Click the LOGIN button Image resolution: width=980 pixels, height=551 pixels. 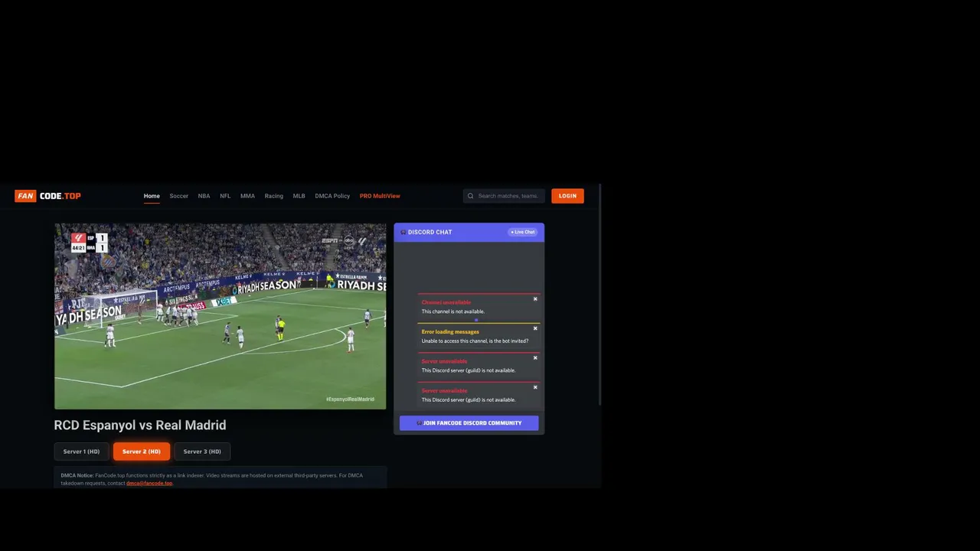coord(567,196)
